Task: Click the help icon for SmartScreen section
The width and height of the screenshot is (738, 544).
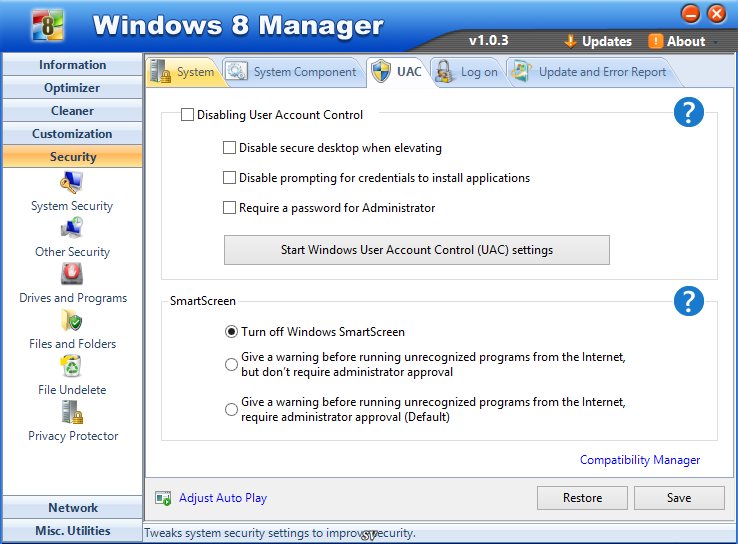Action: point(689,301)
